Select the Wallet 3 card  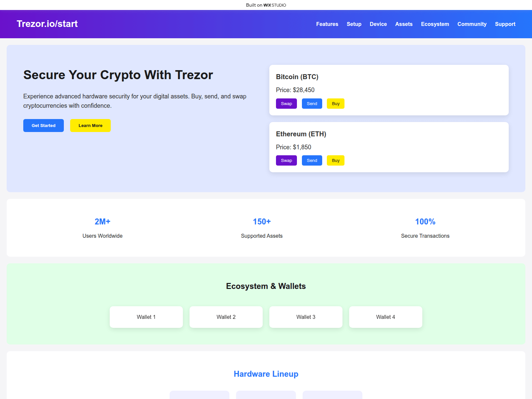tap(306, 317)
